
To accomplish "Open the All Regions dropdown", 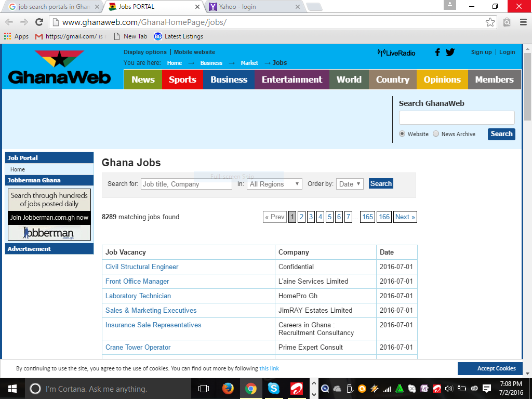I will point(274,183).
